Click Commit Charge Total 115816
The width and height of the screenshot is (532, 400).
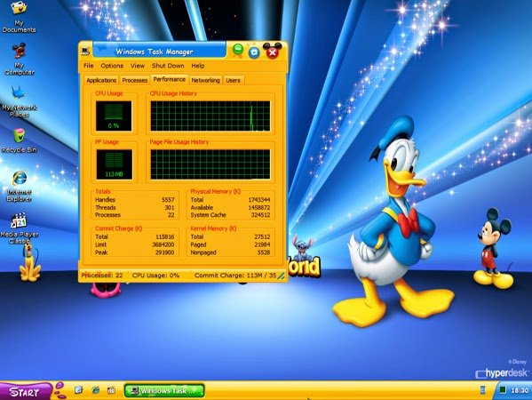164,236
